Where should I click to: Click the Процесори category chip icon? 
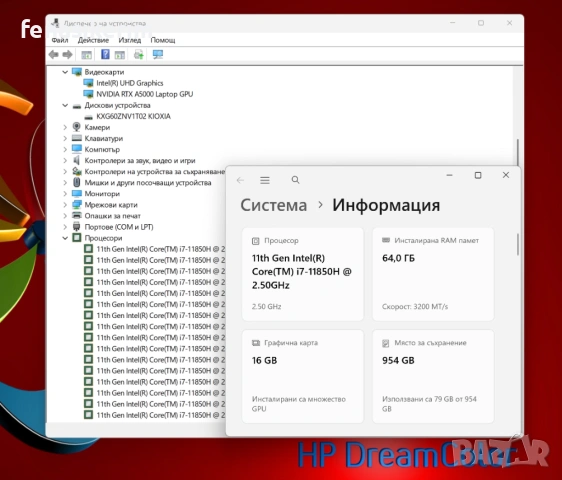[77, 238]
